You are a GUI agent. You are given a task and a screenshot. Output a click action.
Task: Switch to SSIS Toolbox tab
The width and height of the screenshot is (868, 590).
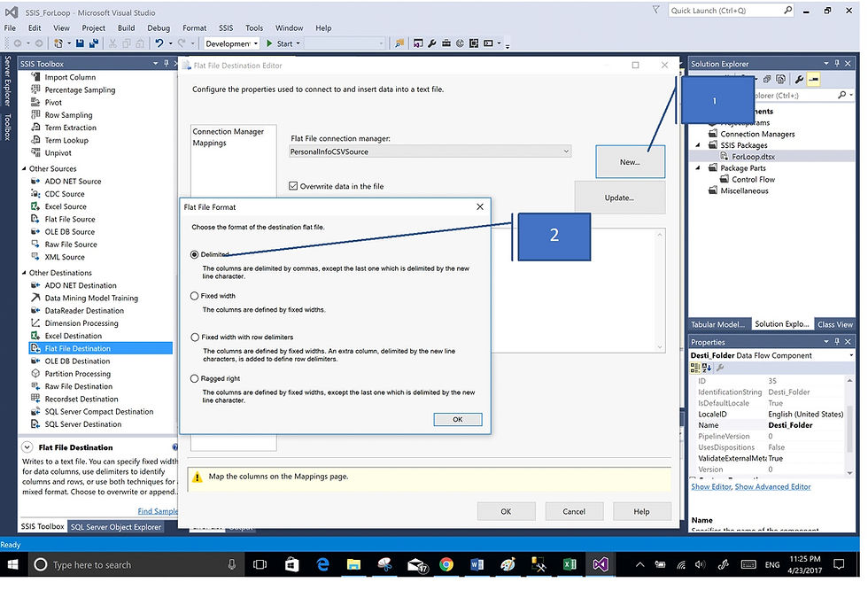[x=43, y=526]
